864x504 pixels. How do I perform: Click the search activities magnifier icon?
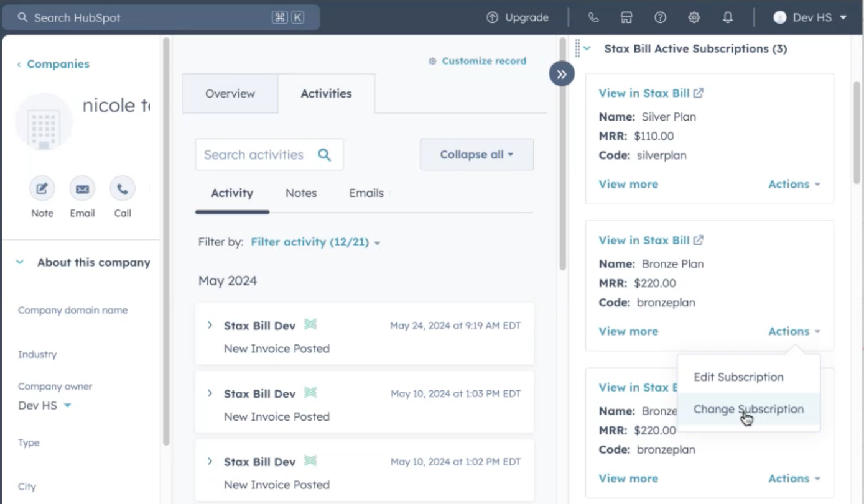pyautogui.click(x=325, y=155)
